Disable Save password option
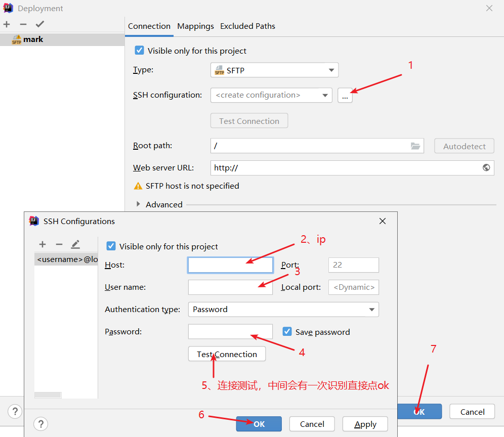This screenshot has height=437, width=504. pos(287,331)
